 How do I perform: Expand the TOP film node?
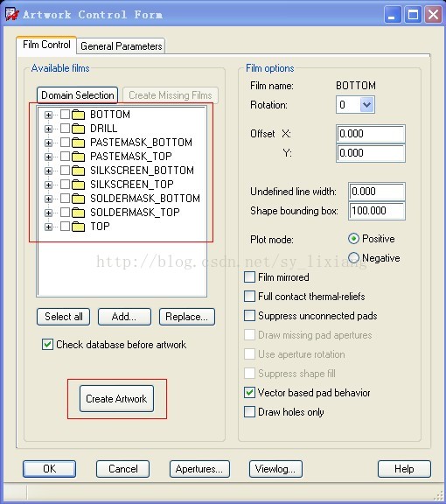48,227
